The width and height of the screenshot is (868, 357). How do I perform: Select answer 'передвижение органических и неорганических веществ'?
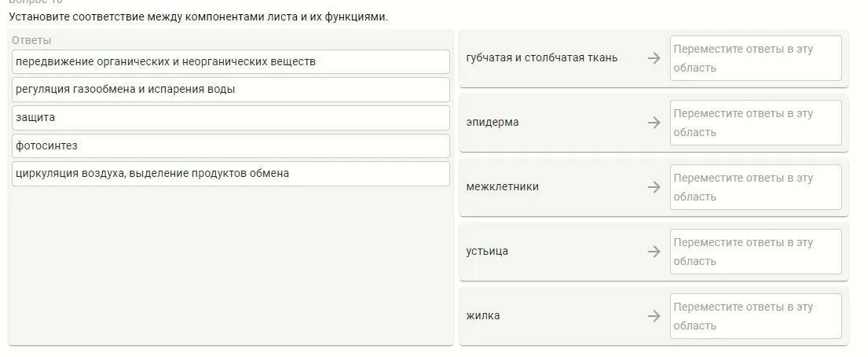[231, 61]
